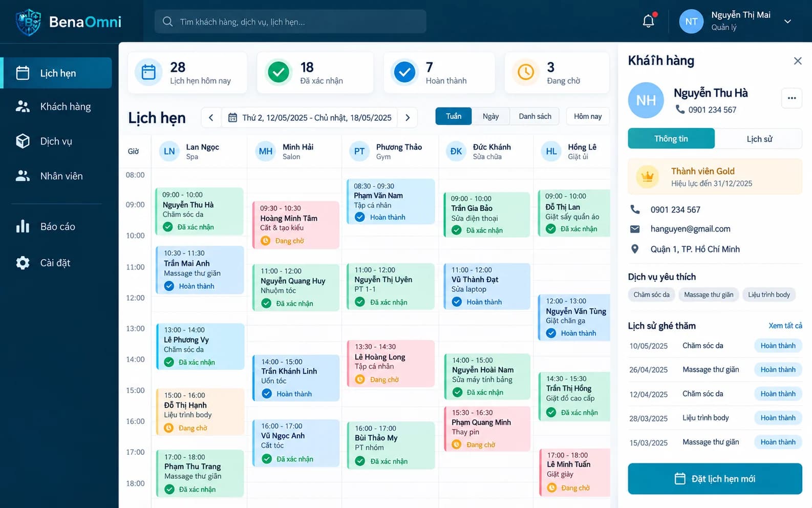The width and height of the screenshot is (812, 508).
Task: Click the Xem tất cả link
Action: 785,326
